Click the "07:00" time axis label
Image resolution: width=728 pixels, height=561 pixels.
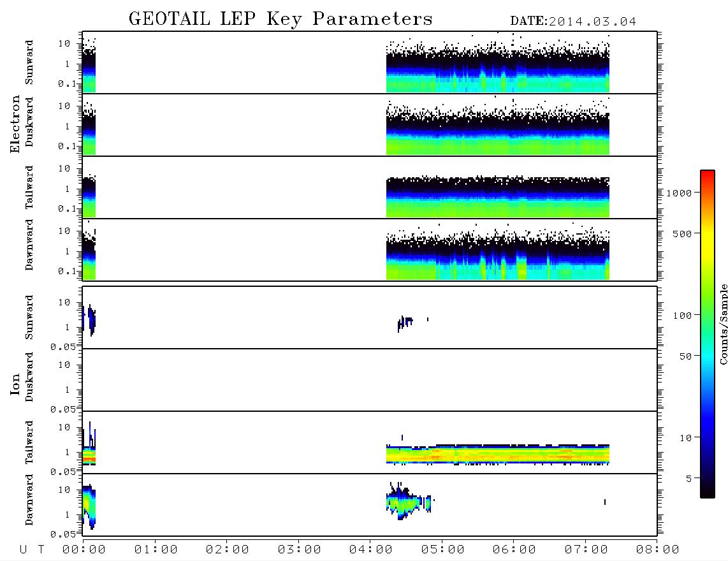[586, 550]
